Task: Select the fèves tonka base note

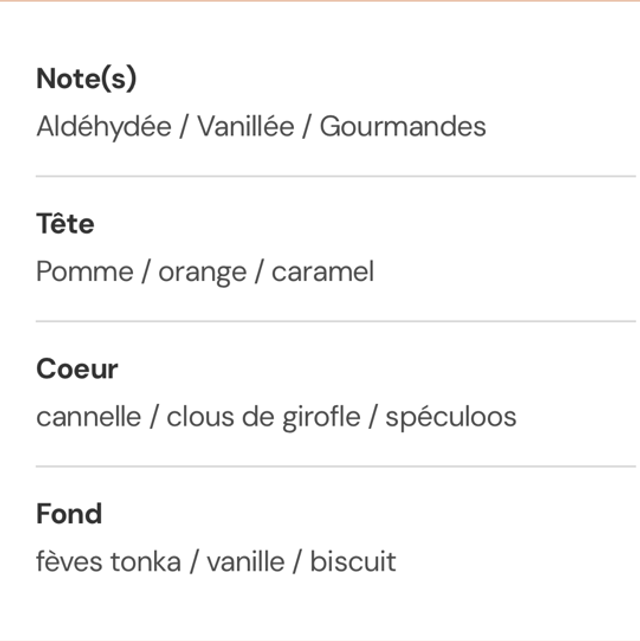Action: tap(109, 562)
